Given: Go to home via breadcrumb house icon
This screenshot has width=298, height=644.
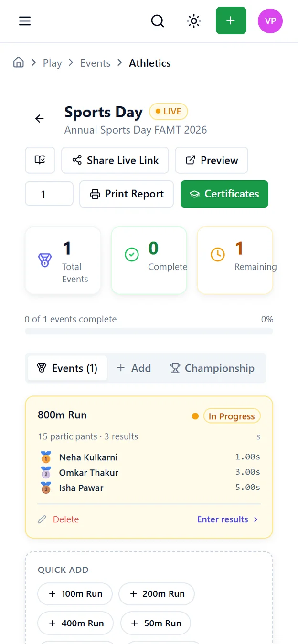Looking at the screenshot, I should coord(19,62).
